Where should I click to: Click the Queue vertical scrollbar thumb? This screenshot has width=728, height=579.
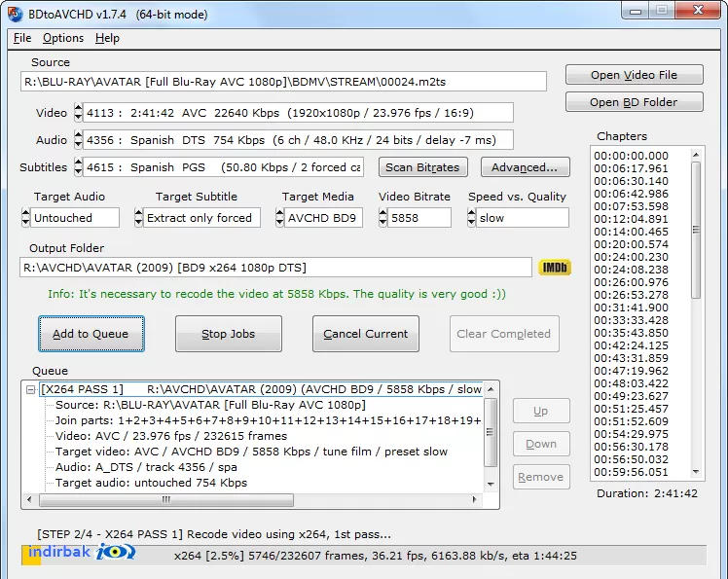[491, 432]
